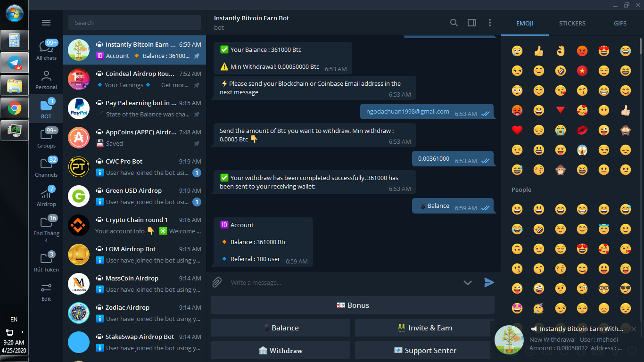644x362 pixels.
Task: Click the send message paper plane icon
Action: pos(489,282)
